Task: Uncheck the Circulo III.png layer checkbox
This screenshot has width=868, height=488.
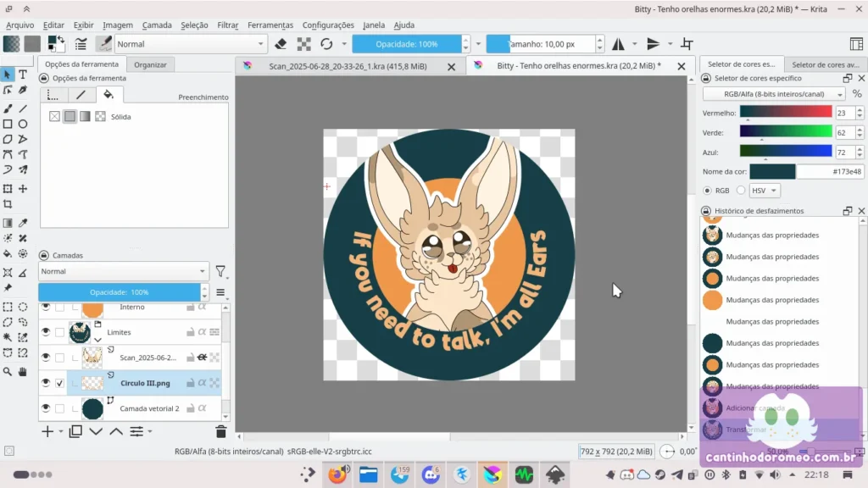Action: [60, 383]
